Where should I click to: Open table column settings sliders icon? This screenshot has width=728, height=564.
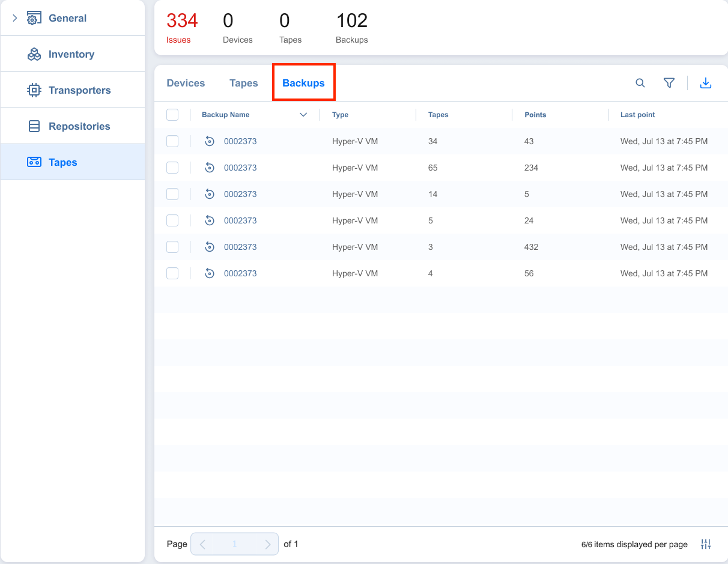point(706,544)
